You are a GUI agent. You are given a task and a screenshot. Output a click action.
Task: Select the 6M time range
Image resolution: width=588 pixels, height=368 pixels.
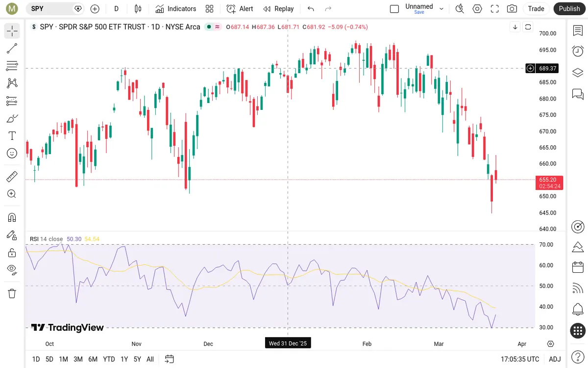pyautogui.click(x=93, y=359)
